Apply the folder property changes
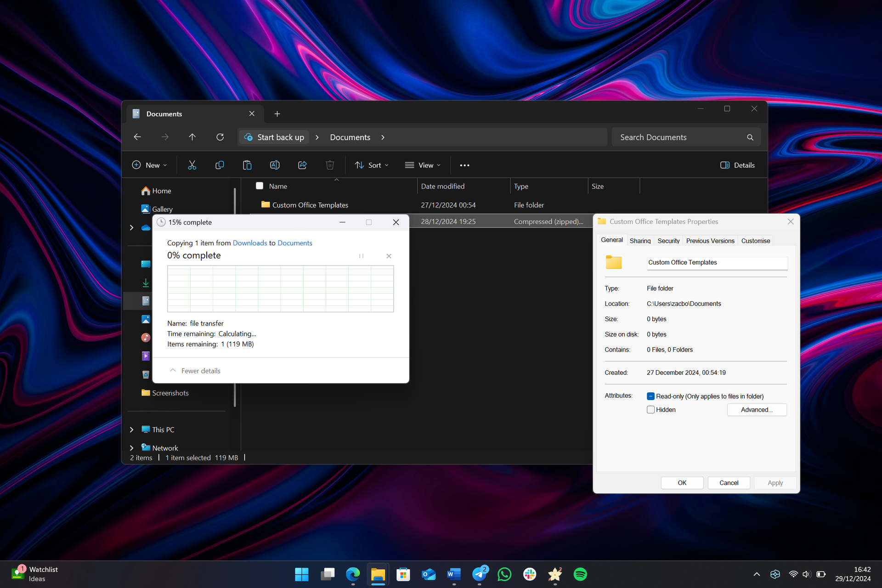Viewport: 882px width, 588px height. tap(775, 483)
